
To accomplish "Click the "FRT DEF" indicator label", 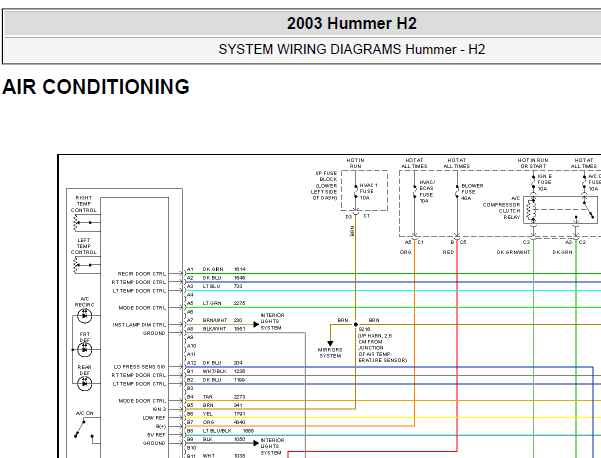I will point(85,337).
